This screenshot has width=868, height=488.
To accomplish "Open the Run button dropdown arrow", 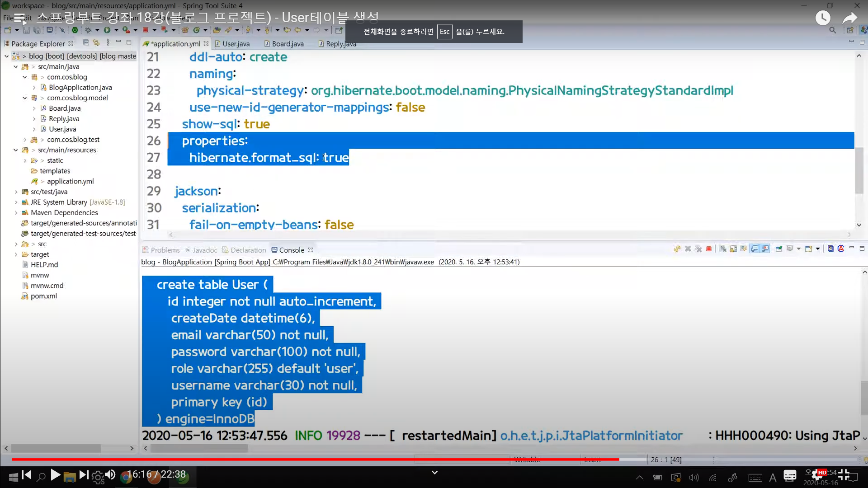I will [116, 30].
